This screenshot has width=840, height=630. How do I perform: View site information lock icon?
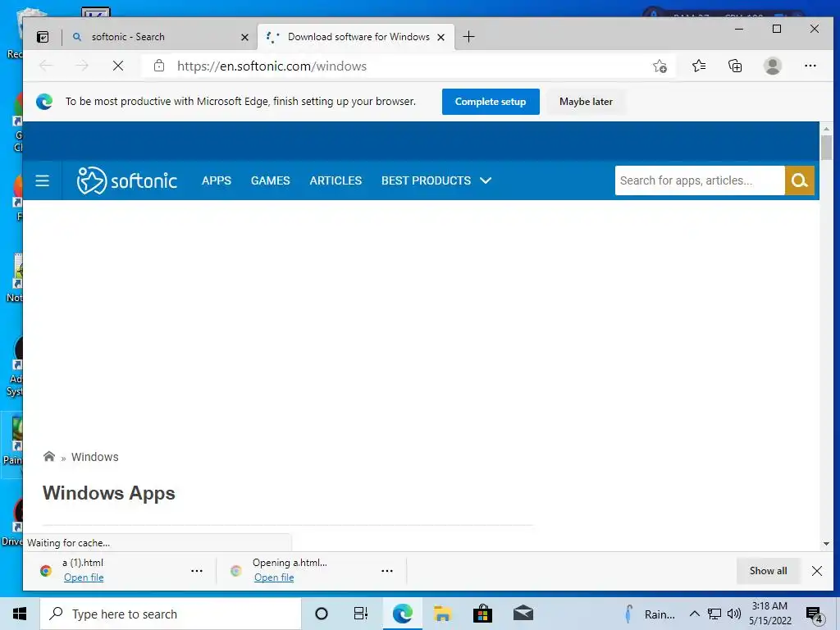point(158,66)
